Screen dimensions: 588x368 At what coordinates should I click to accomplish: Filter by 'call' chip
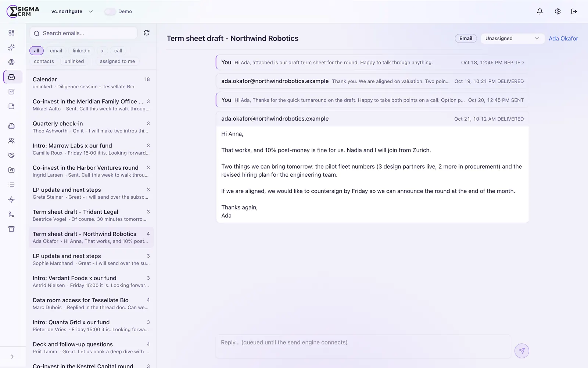[x=118, y=51]
